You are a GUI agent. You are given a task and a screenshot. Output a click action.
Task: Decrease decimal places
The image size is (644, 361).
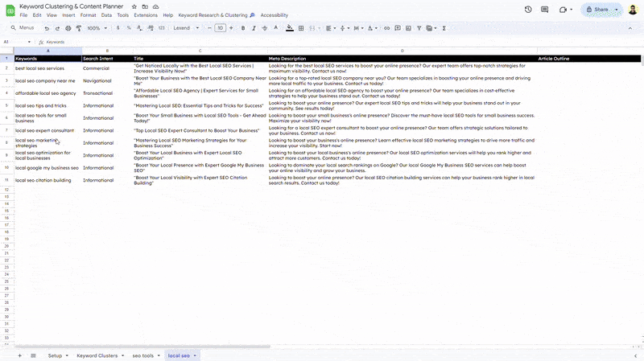[x=139, y=28]
